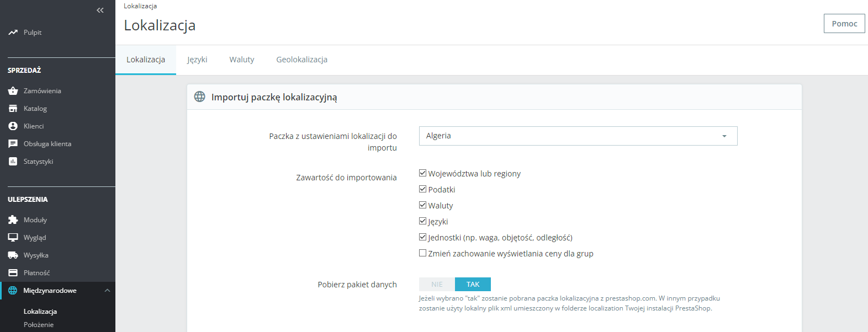This screenshot has width=868, height=332.
Task: Select TAK for Pobierz pakiet danych
Action: 473,284
